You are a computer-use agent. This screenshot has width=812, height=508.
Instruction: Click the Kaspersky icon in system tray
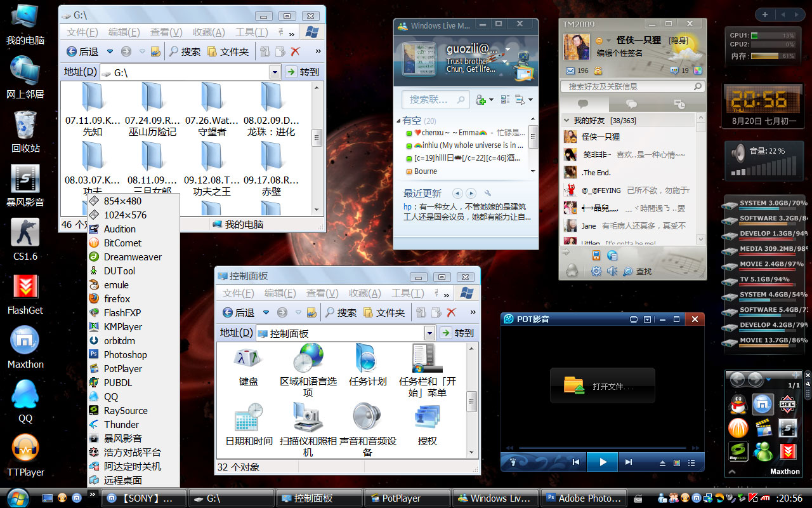click(752, 498)
